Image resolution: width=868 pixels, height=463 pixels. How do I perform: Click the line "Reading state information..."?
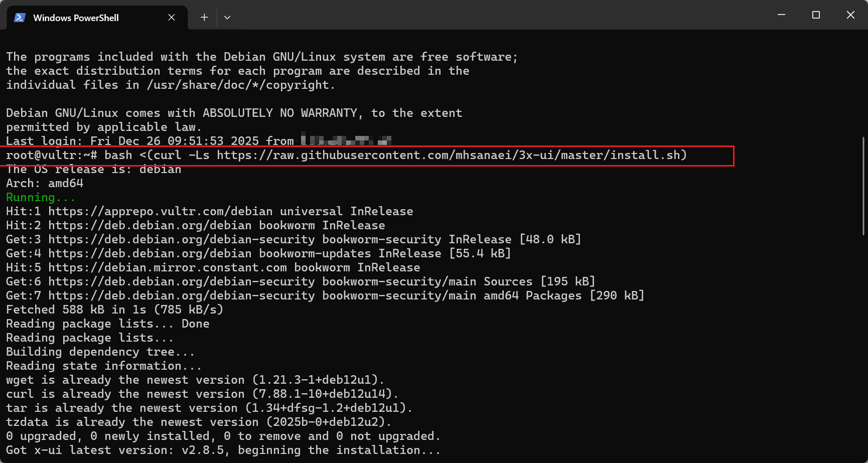104,366
